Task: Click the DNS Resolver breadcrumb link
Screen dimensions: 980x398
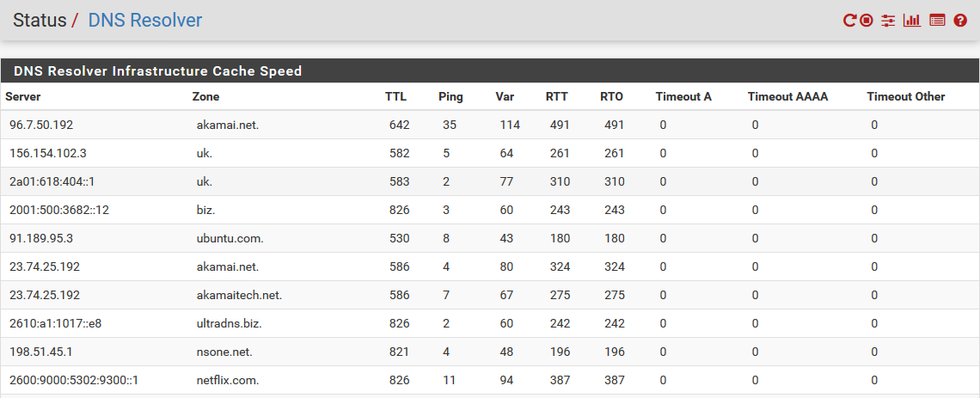Action: pos(145,20)
